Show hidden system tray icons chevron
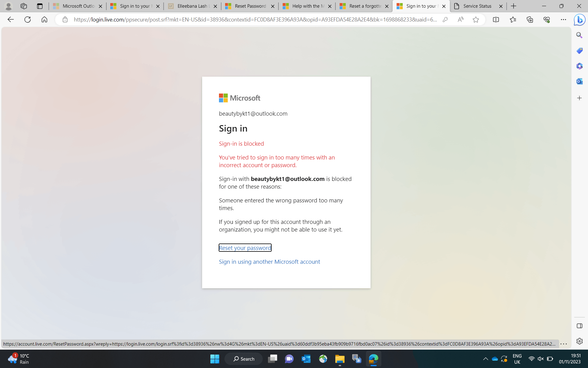Screen dimensions: 588x368 coord(485,359)
